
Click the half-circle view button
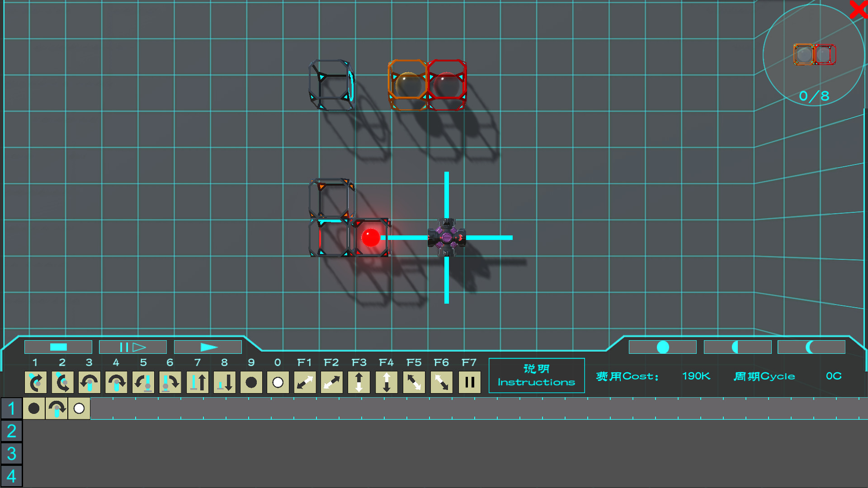[x=738, y=347]
